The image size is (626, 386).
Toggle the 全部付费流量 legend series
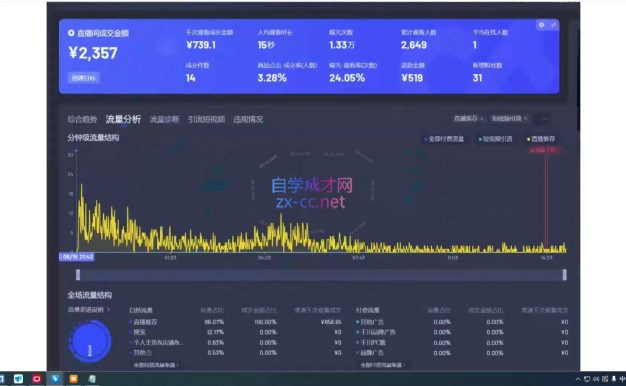click(444, 139)
